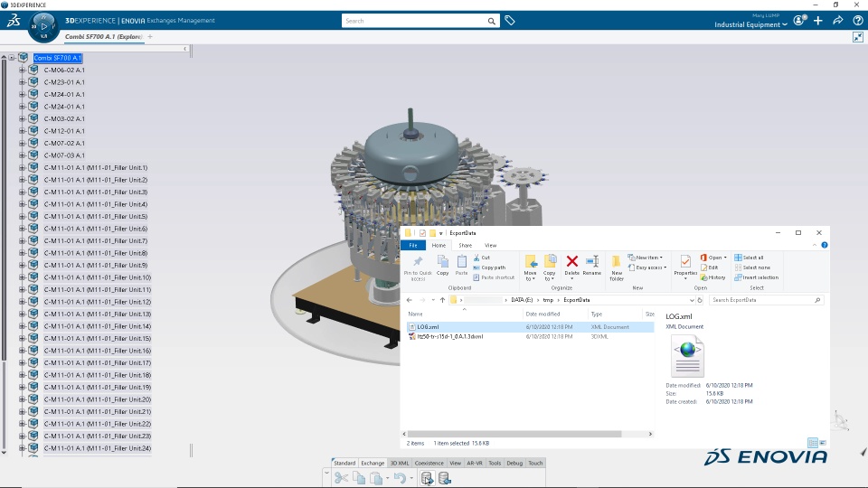The image size is (868, 488).
Task: Click the expand-panel icon at top right
Action: pyautogui.click(x=857, y=37)
